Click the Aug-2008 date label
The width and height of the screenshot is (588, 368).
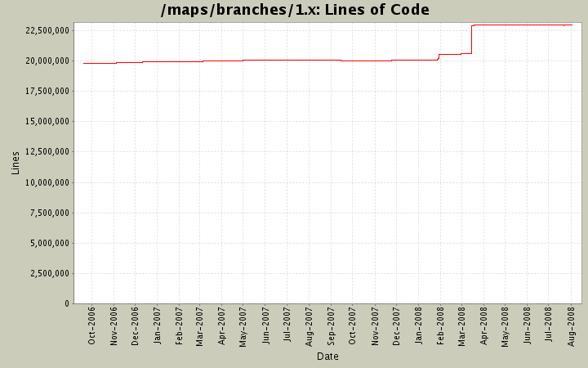pyautogui.click(x=571, y=326)
